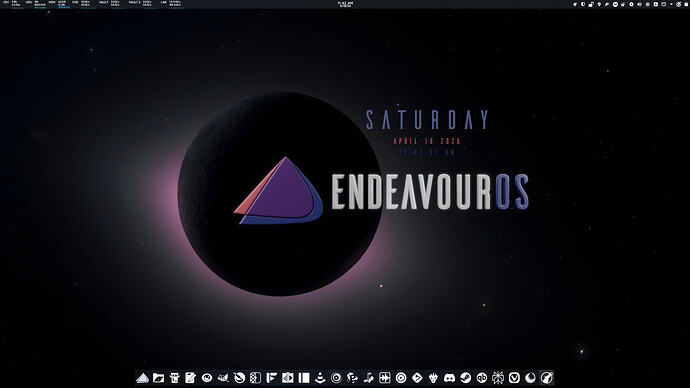Launch Discord from the dock
690x388 pixels.
[x=449, y=377]
